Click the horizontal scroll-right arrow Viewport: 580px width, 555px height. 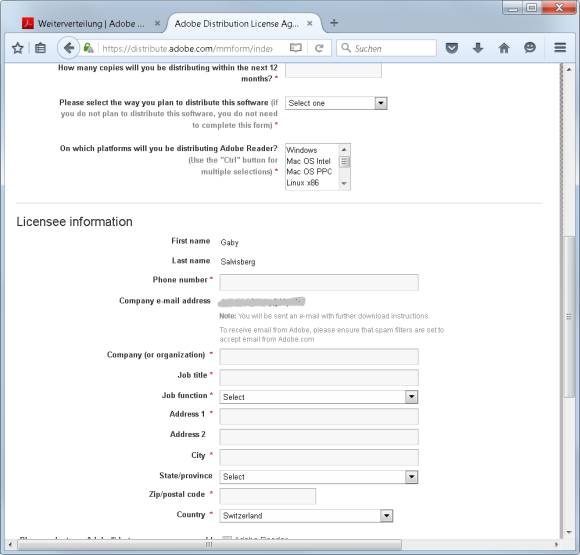click(x=556, y=544)
